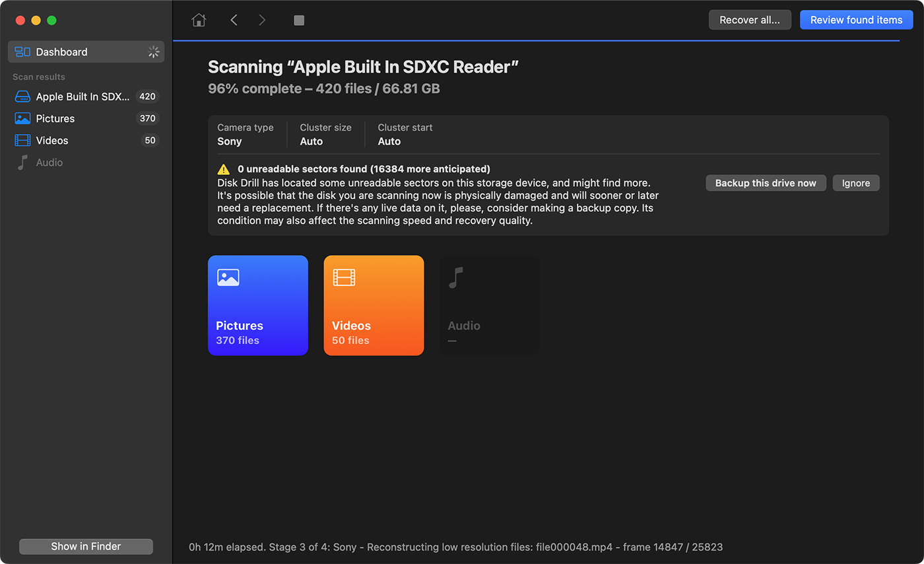Click the music note on the Audio card
Screen dimensions: 924x564
tap(456, 277)
